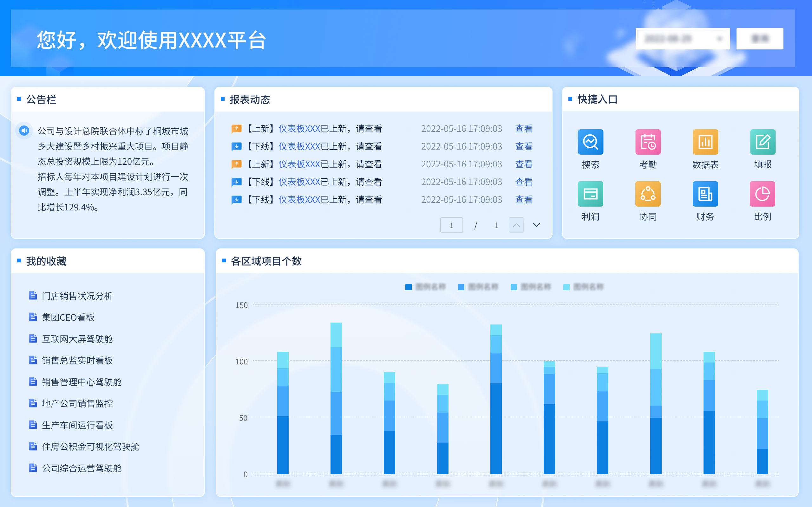Toggle the last lightest-cyan chart legend series
812x507 pixels.
click(x=583, y=287)
